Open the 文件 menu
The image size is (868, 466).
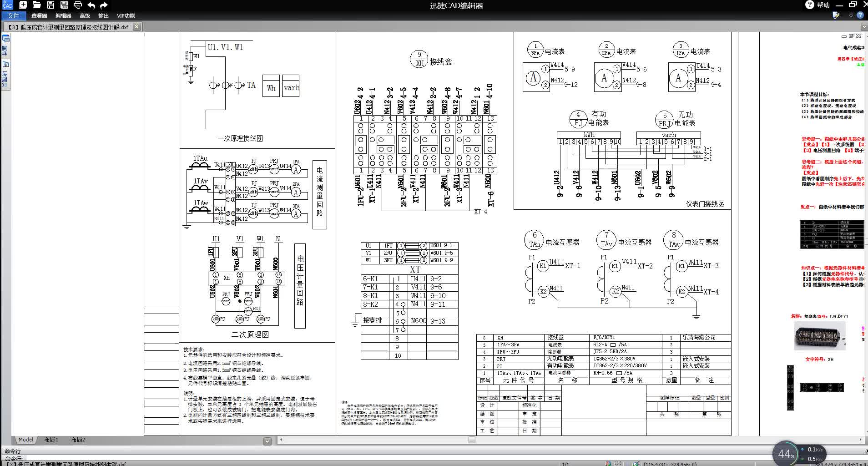(14, 15)
